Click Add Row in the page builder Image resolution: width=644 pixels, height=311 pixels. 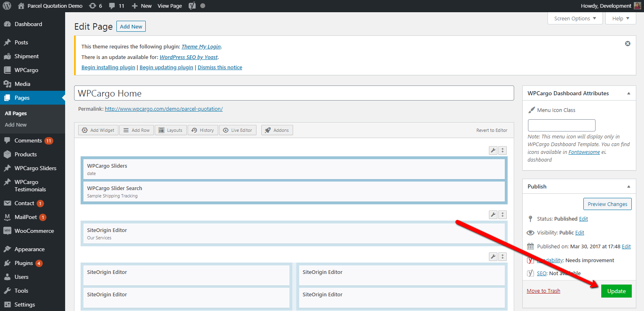coord(137,130)
